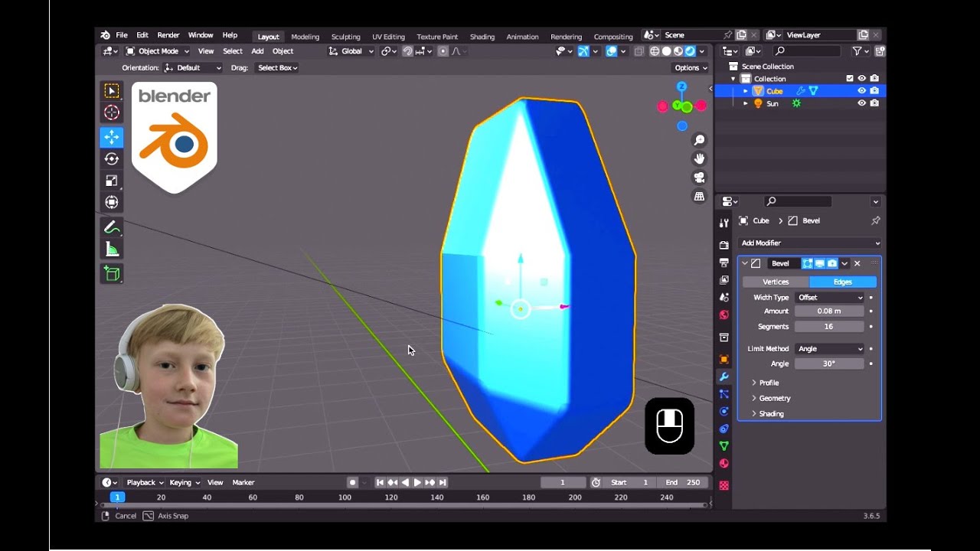Open the Texture properties tab
Screen dimensions: 980x551
tap(724, 485)
